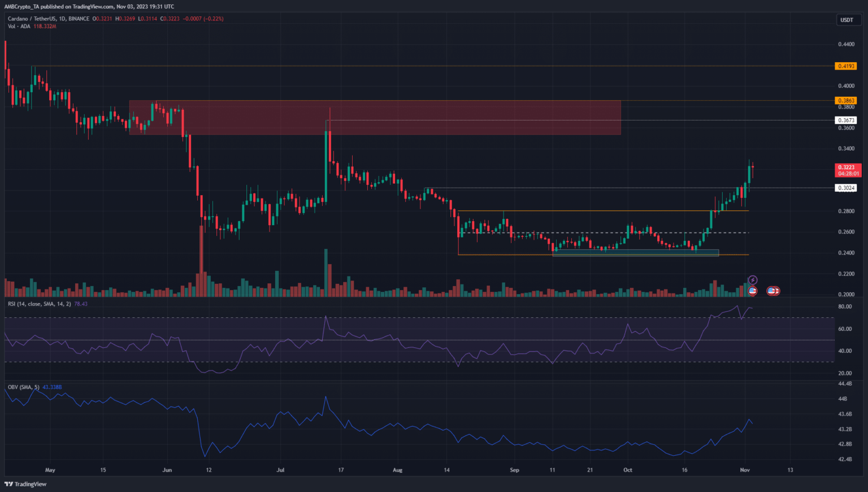The width and height of the screenshot is (868, 492).
Task: Select the Vol · ADA indicator legend
Action: 19,27
